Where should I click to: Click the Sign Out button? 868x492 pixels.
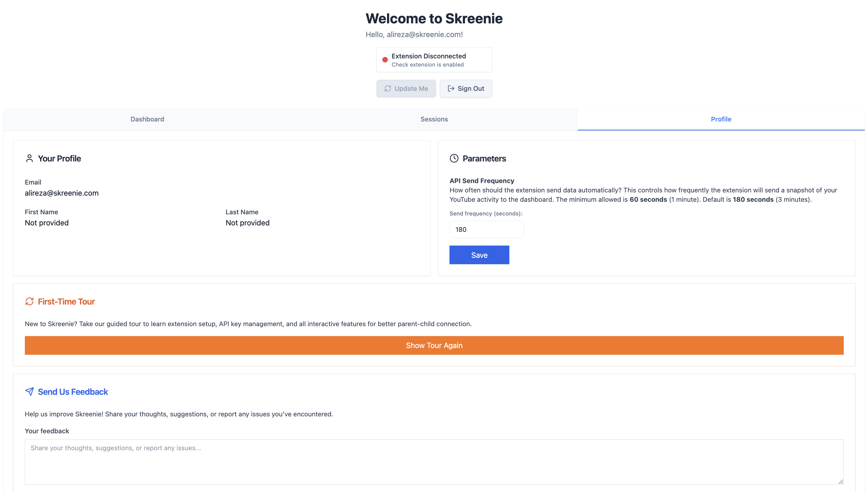(466, 88)
